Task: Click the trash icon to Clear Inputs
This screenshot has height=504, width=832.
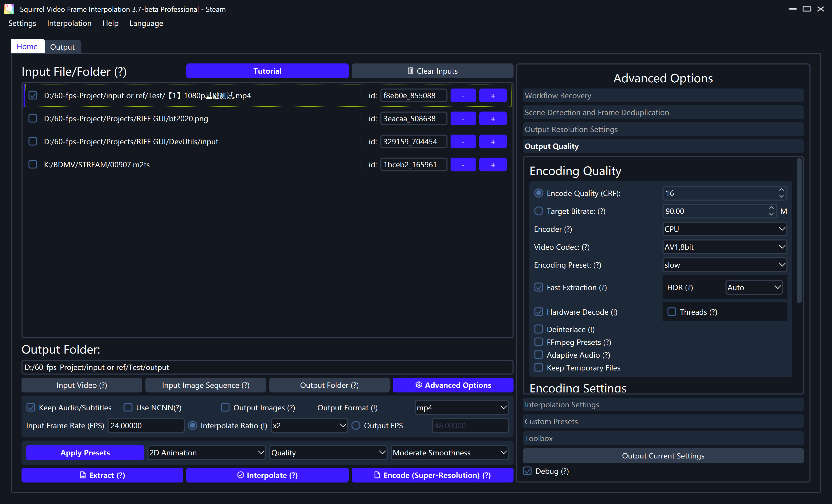Action: 411,71
